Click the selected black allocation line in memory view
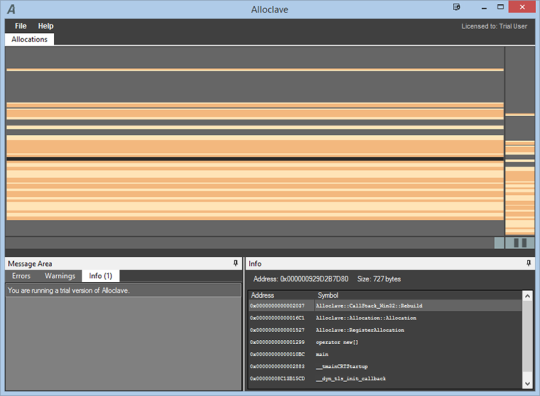 click(255, 159)
